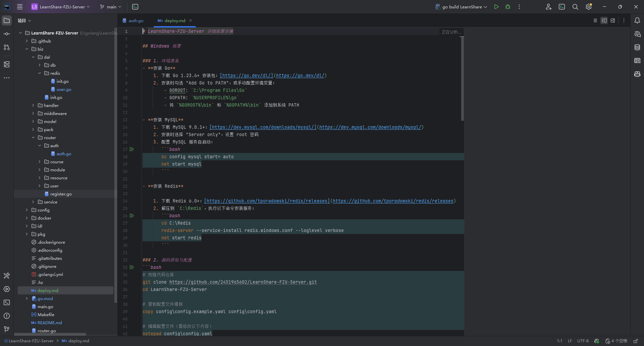Open the AI Assistant chat panel icon
Image resolution: width=644 pixels, height=346 pixels.
637,34
